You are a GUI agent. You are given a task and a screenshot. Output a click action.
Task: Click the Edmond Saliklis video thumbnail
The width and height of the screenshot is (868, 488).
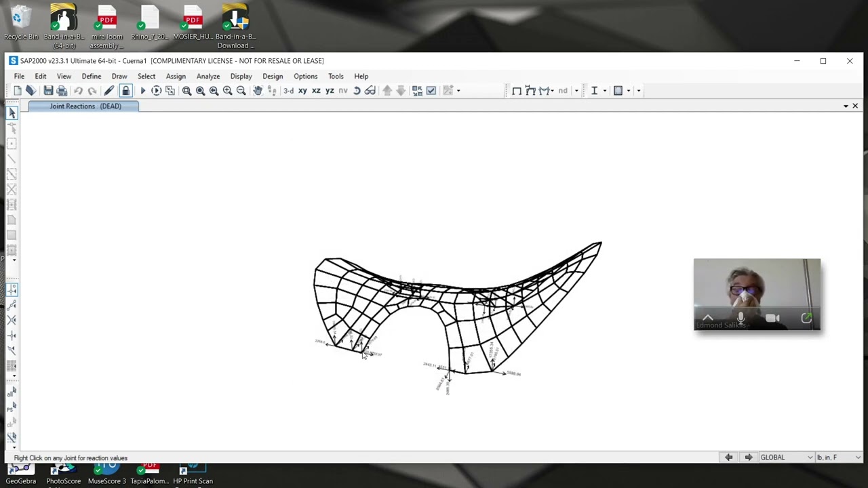click(757, 294)
